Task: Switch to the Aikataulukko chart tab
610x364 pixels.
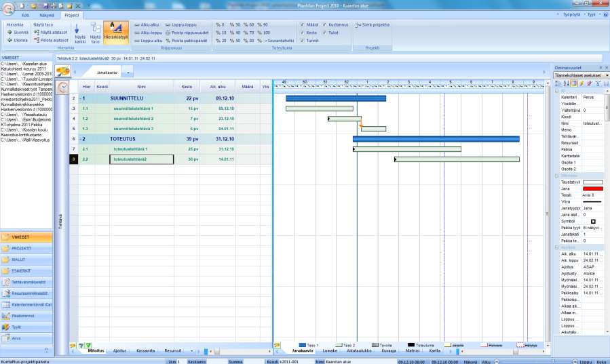Action: tap(359, 351)
